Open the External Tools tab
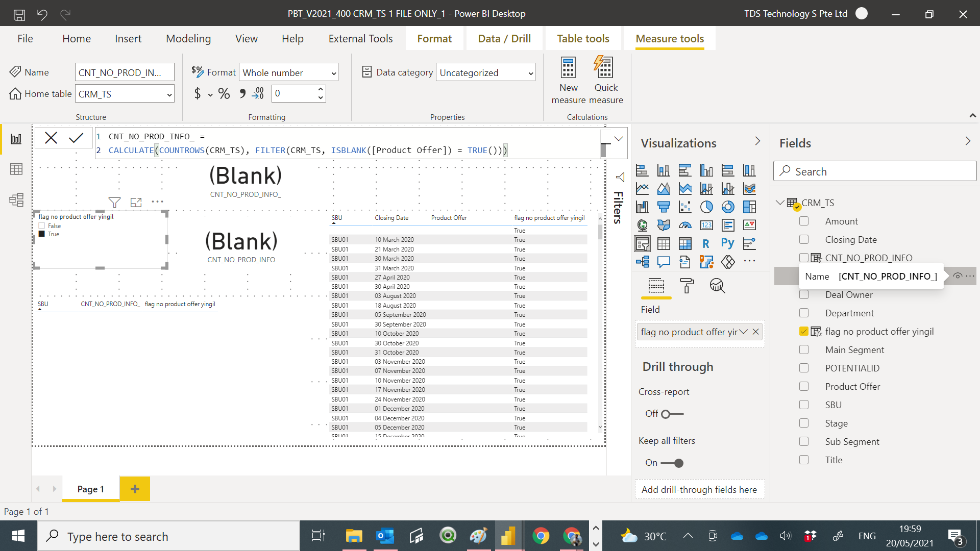 click(360, 39)
